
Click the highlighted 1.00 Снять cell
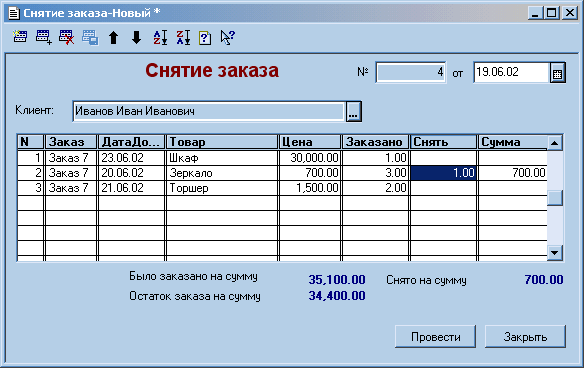(x=443, y=173)
